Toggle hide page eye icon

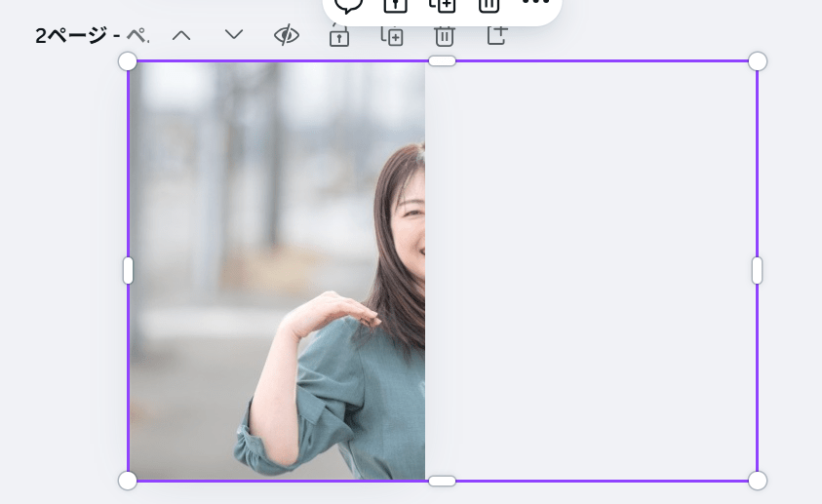(287, 36)
